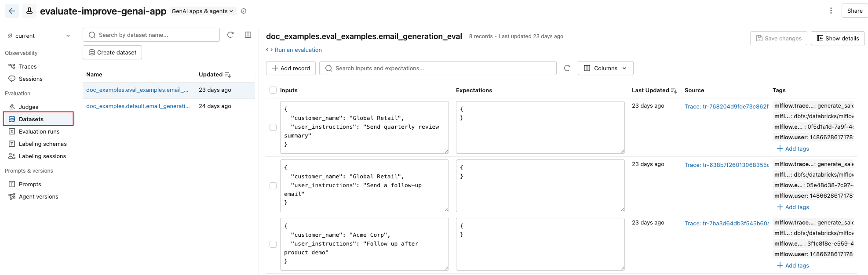Open Traces in the sidebar
Image resolution: width=868 pixels, height=275 pixels.
tap(28, 66)
